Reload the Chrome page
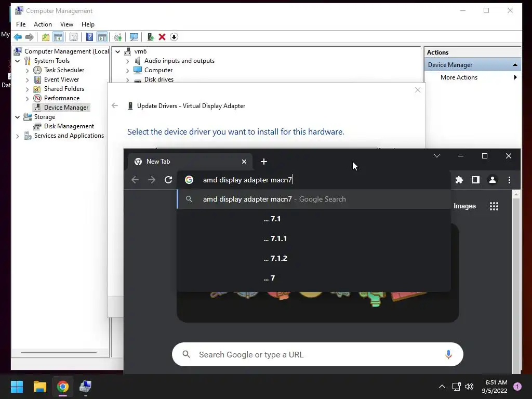This screenshot has width=532, height=399. [168, 180]
